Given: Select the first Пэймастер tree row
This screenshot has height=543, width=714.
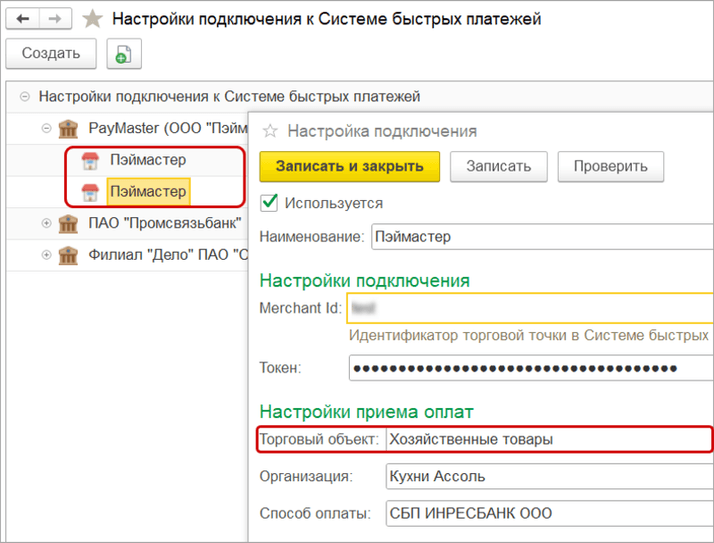Looking at the screenshot, I should point(128,160).
